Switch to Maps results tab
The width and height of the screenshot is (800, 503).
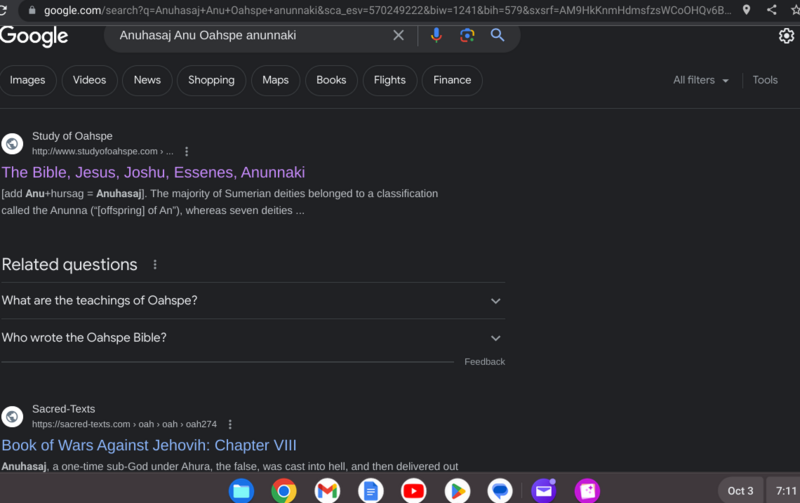pos(276,80)
